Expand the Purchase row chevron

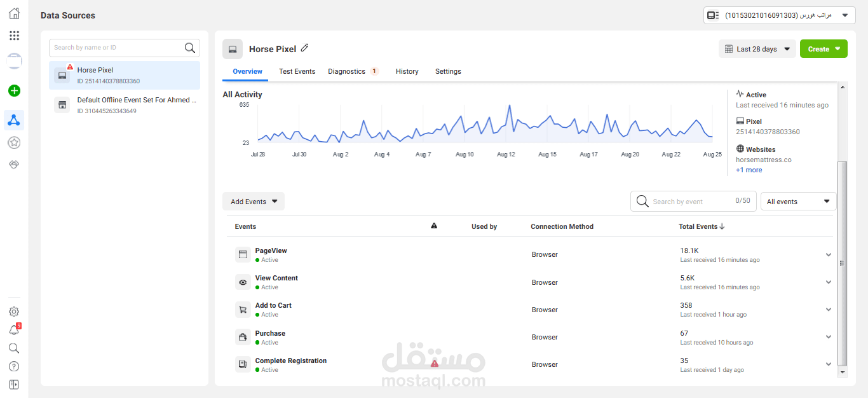click(x=829, y=337)
